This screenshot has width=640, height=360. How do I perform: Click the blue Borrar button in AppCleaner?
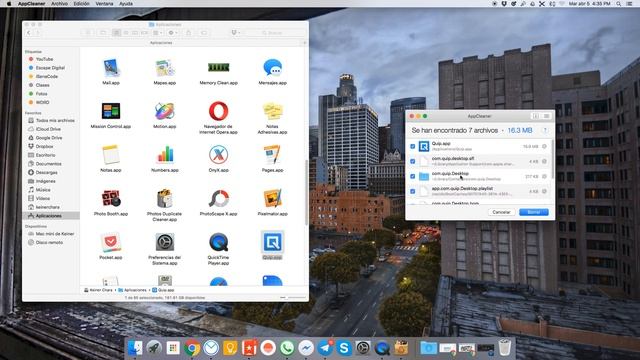(534, 212)
